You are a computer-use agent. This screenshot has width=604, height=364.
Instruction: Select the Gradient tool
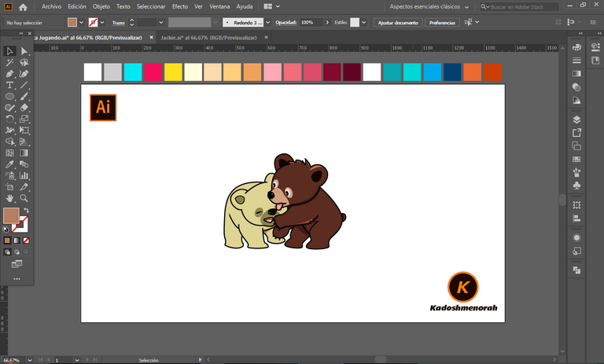[x=24, y=153]
